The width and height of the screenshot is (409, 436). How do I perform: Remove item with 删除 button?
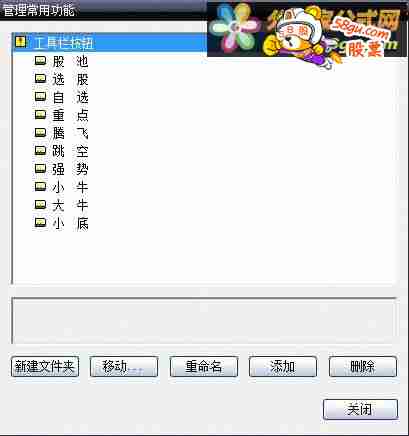(x=363, y=367)
